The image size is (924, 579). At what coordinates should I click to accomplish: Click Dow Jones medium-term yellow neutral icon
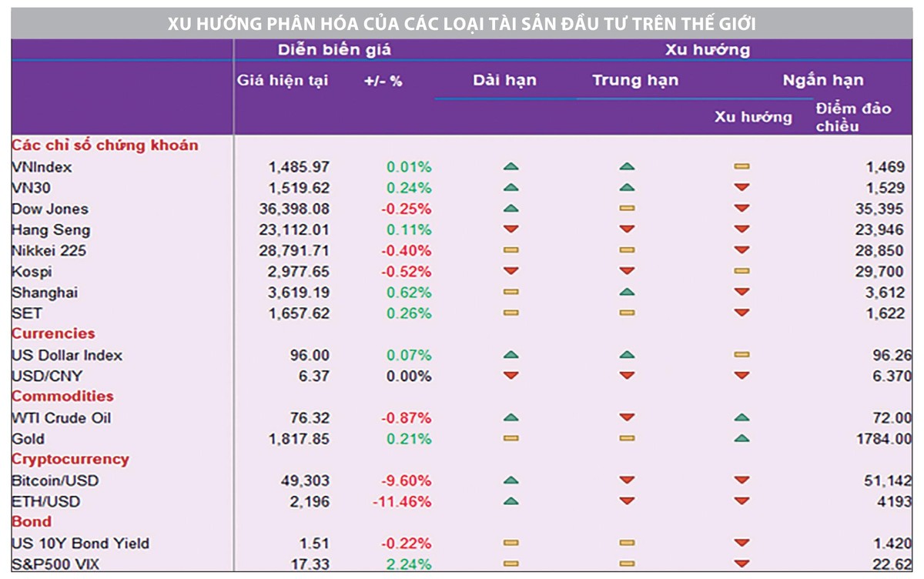[627, 209]
